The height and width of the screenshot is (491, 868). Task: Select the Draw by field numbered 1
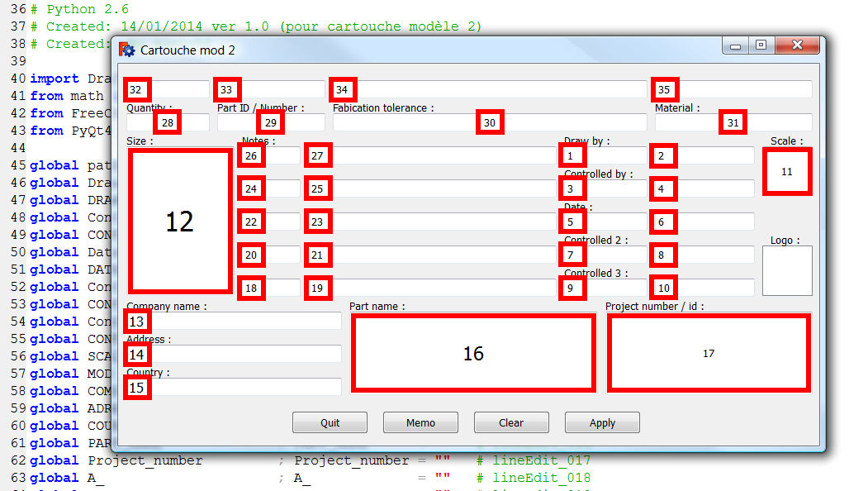[604, 155]
